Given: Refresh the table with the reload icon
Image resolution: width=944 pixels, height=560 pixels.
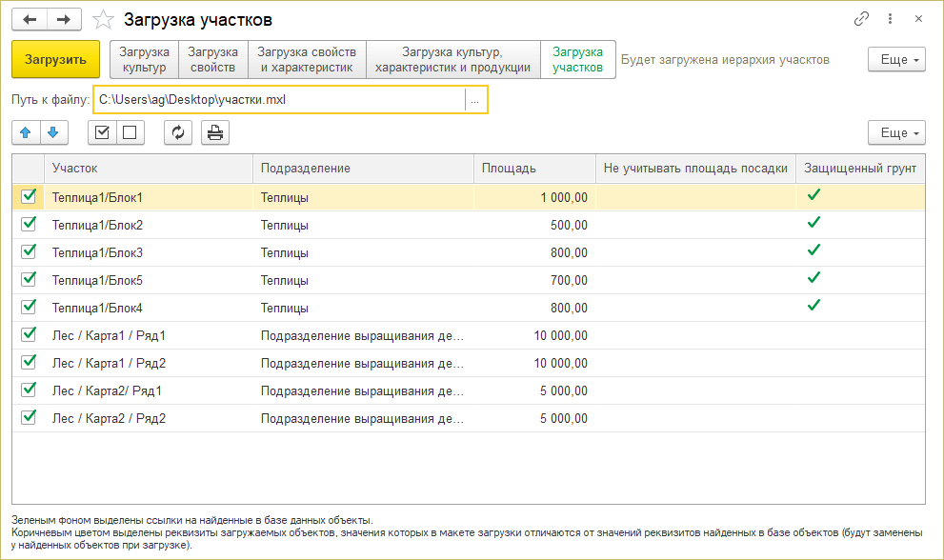Looking at the screenshot, I should pyautogui.click(x=178, y=133).
